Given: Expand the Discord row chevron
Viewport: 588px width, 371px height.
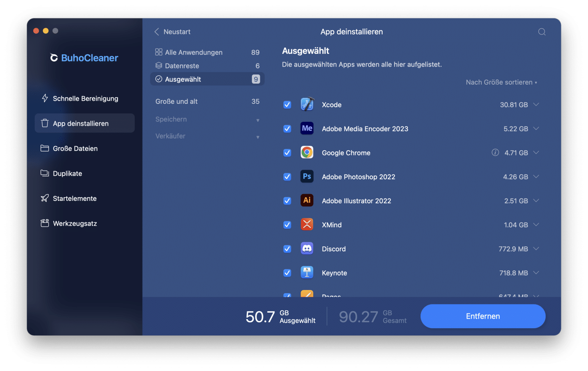Looking at the screenshot, I should pos(536,248).
